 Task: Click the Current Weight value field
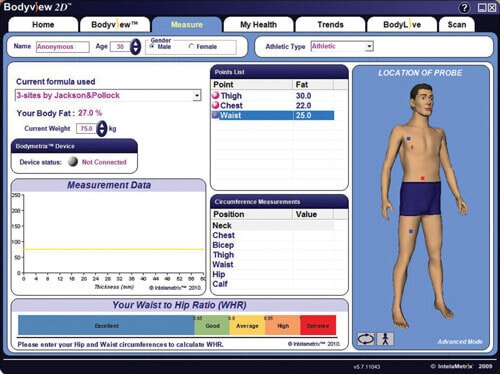pyautogui.click(x=86, y=128)
